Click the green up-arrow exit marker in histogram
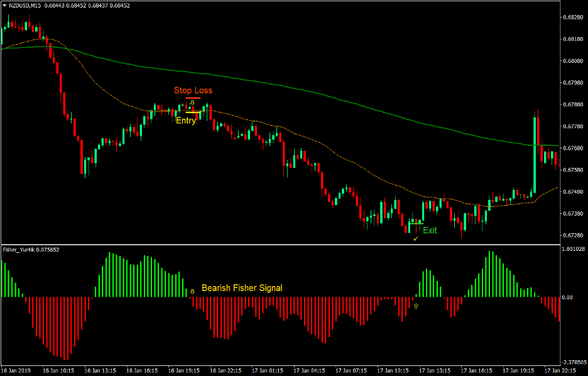588x376 pixels. (x=416, y=307)
